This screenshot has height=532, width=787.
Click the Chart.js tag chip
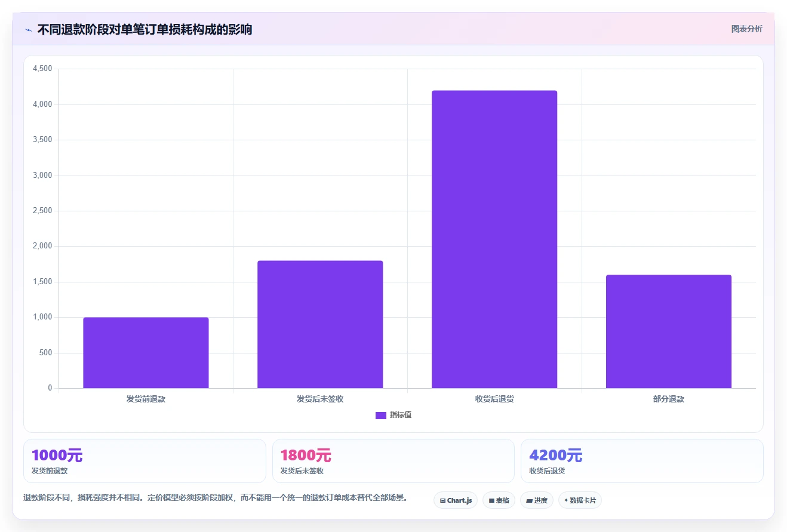click(456, 500)
